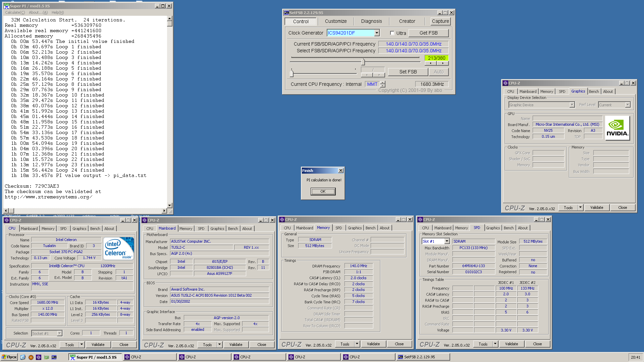Click the Set FSB button
This screenshot has height=362, width=644.
(x=408, y=72)
